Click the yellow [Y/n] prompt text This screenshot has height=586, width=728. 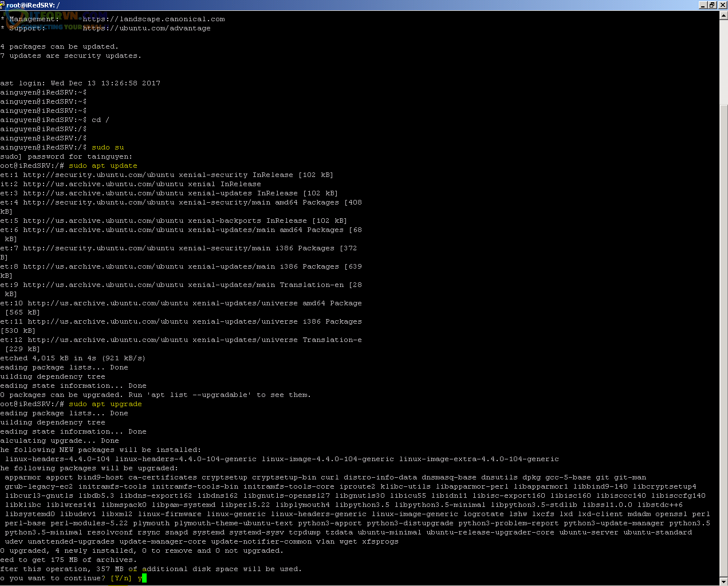[x=121, y=578]
